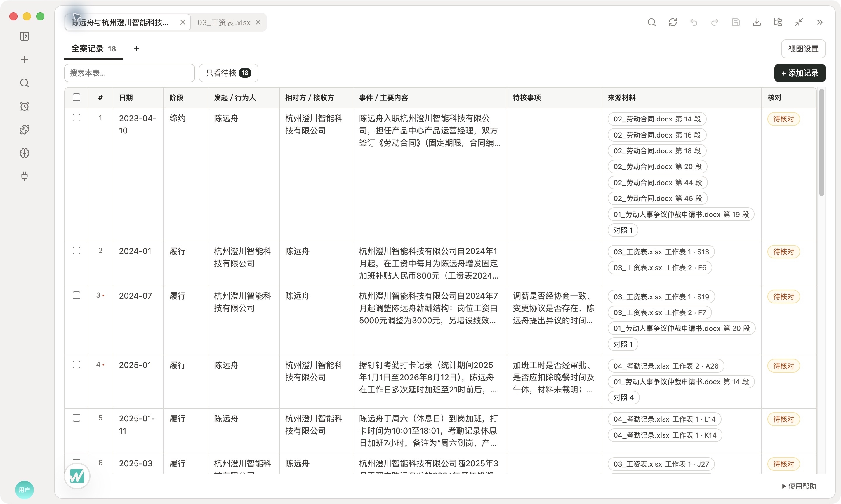The image size is (841, 504).
Task: Check the box for row 4 dated 2025-01
Action: (77, 365)
